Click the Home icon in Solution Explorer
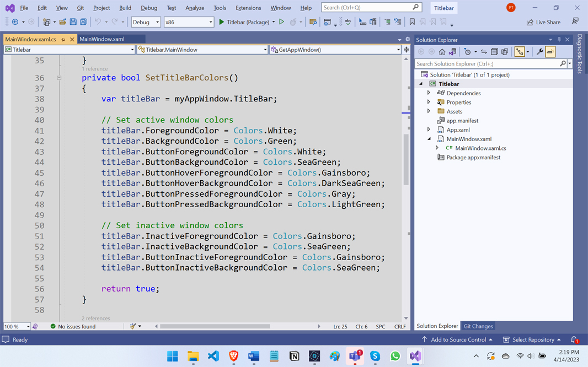 (442, 52)
